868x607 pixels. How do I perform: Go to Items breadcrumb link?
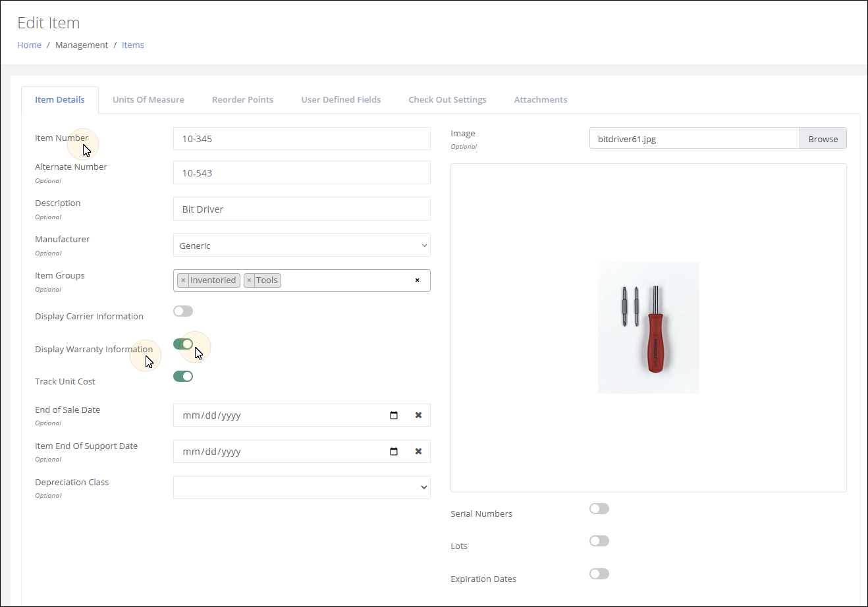tap(133, 45)
